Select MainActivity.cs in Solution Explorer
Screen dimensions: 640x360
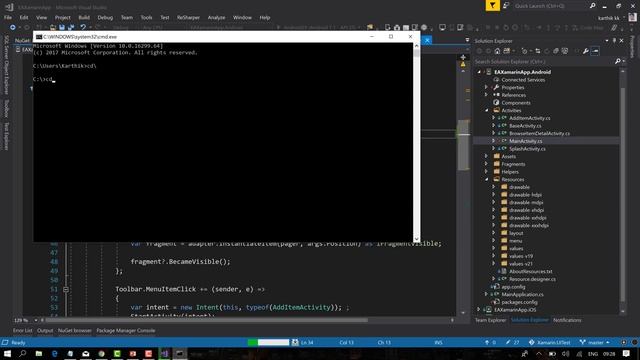click(x=525, y=141)
